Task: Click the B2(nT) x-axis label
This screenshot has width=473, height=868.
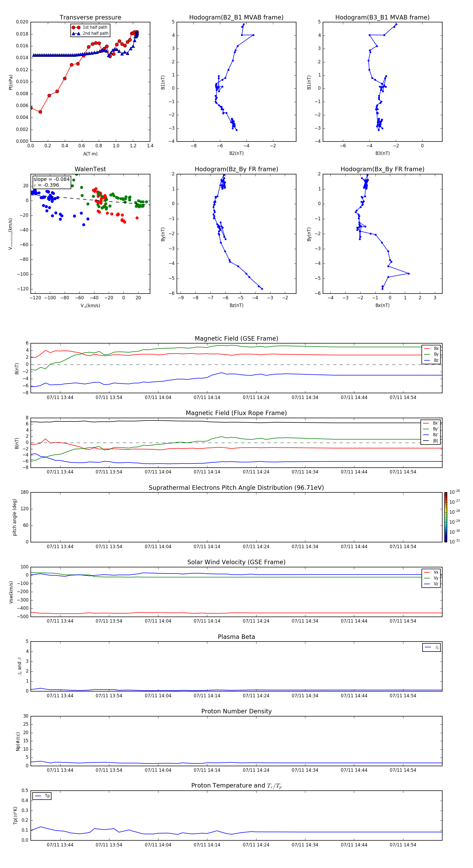Action: pyautogui.click(x=236, y=153)
